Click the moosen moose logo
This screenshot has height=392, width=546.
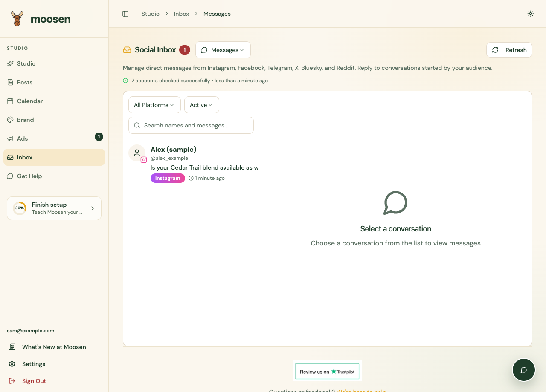pos(17,19)
